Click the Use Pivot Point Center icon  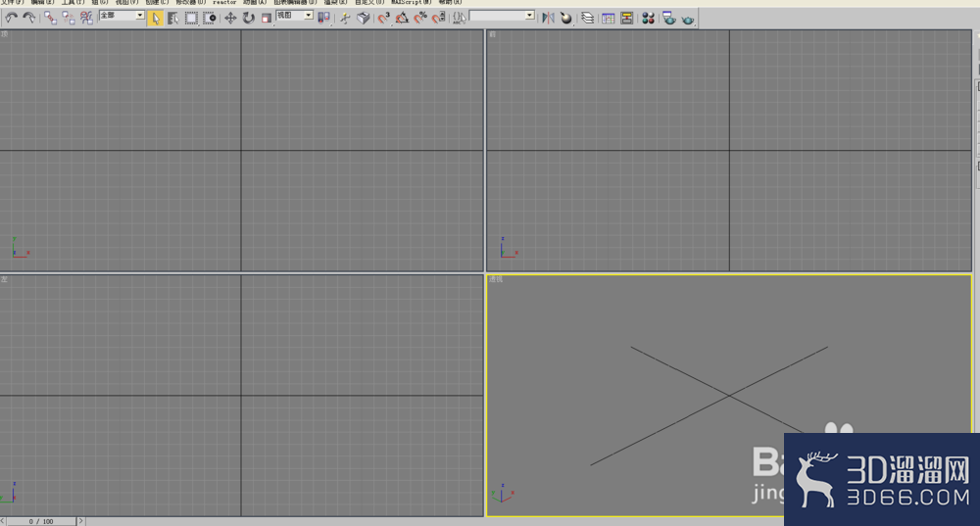tap(323, 18)
